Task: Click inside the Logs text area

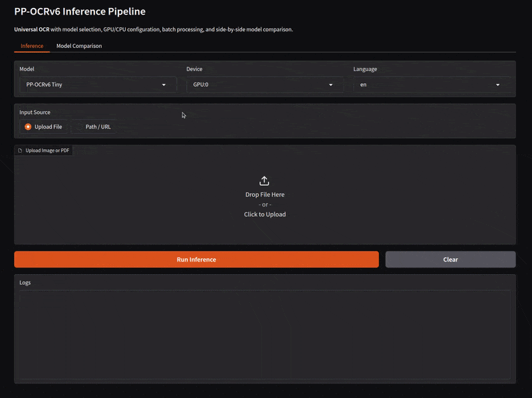Action: click(265, 335)
